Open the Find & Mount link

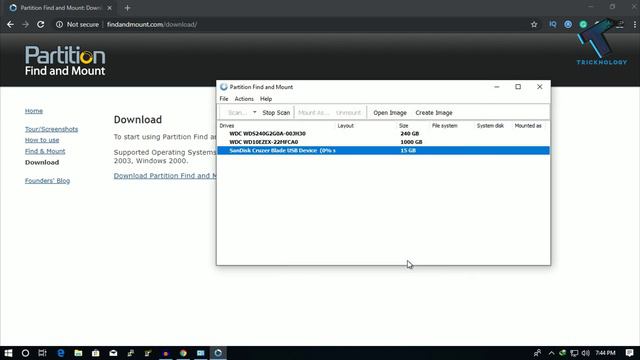tap(45, 151)
